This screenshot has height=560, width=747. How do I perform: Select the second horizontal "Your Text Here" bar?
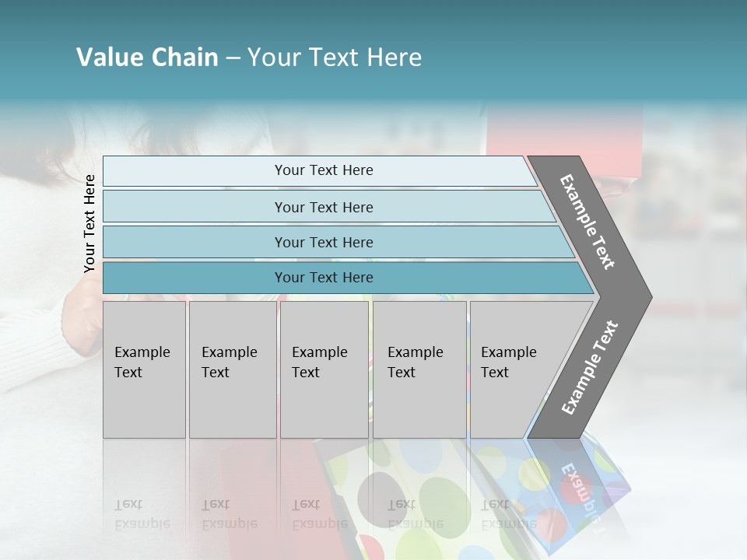tap(324, 207)
